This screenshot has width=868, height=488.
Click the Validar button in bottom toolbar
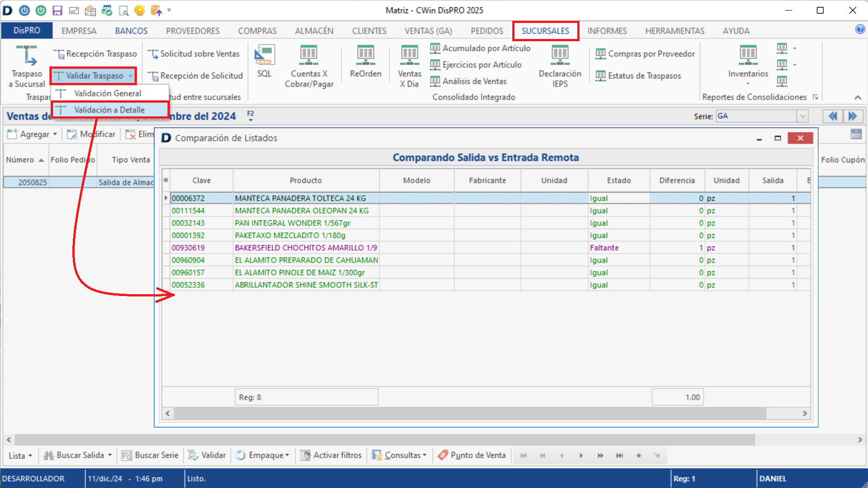click(x=207, y=455)
